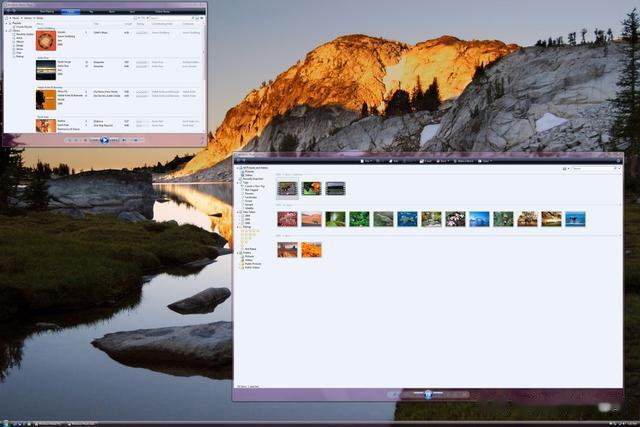Click Fix in Photo Gallery toolbar

pyautogui.click(x=394, y=161)
